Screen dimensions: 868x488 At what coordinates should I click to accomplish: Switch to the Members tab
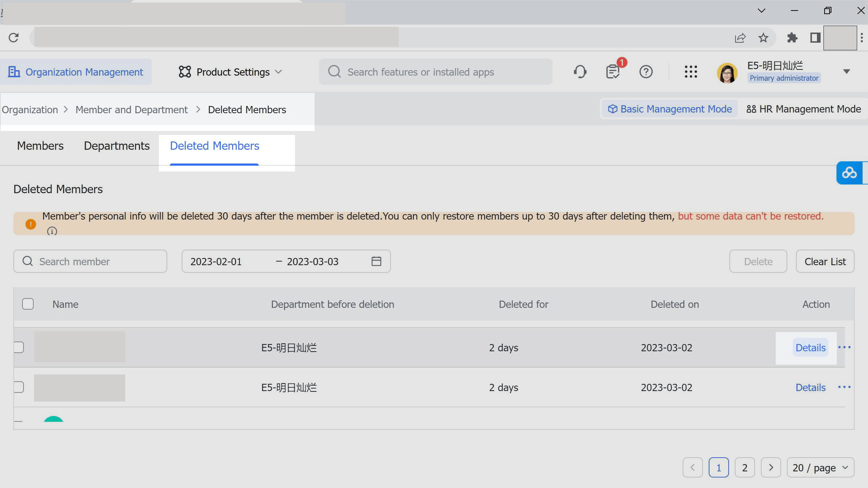[40, 145]
